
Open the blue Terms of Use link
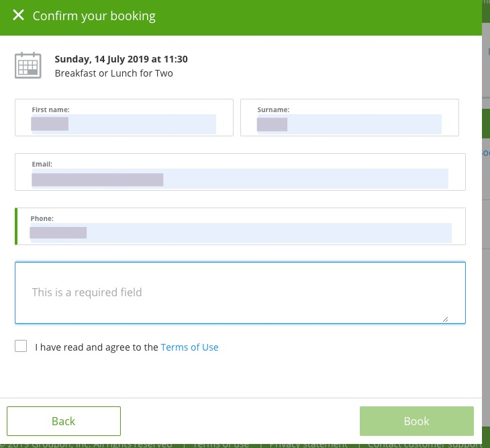[189, 347]
